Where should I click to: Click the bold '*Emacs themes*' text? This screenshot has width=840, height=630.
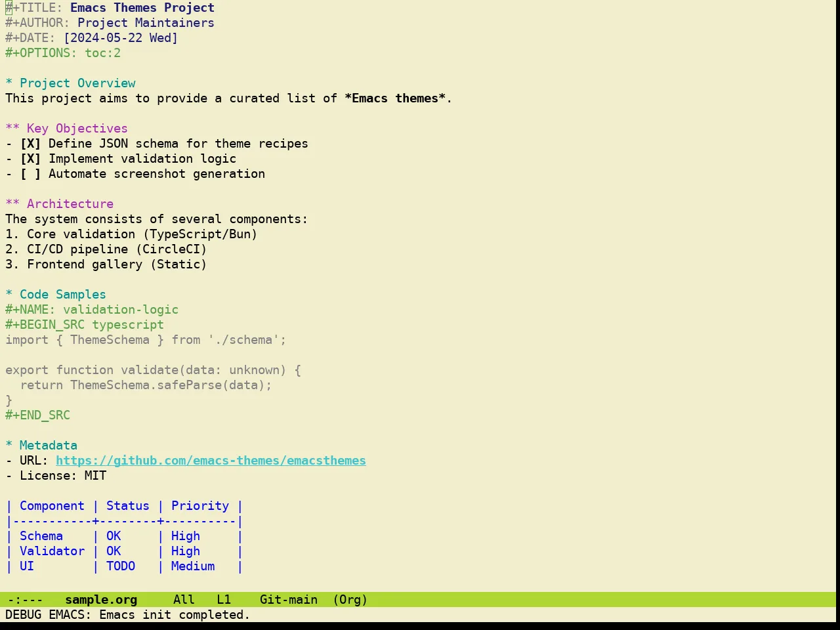pyautogui.click(x=395, y=98)
